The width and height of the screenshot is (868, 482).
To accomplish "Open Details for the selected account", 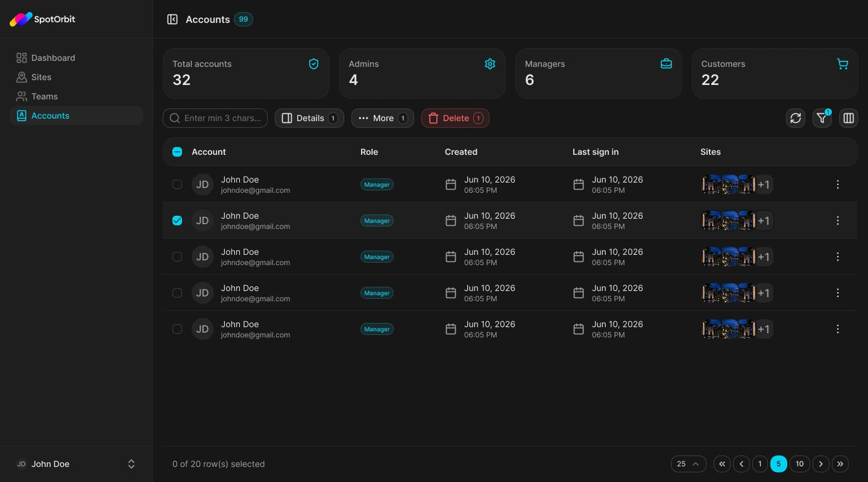I will pyautogui.click(x=309, y=118).
